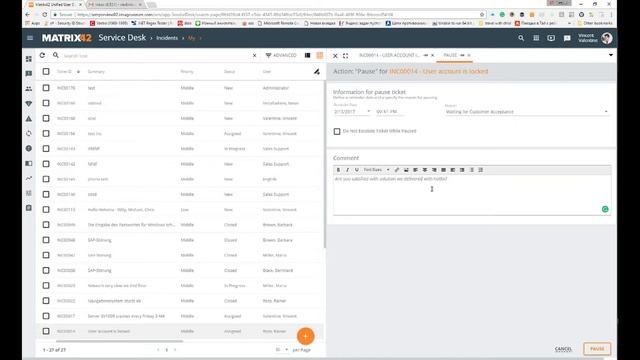The image size is (640, 360).
Task: Open the Font Sizes dropdown
Action: 376,170
